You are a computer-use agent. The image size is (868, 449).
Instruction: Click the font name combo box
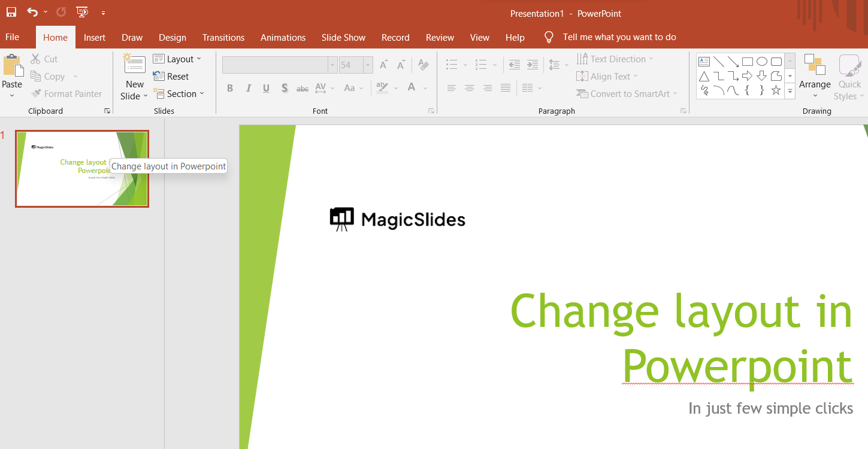[280, 65]
